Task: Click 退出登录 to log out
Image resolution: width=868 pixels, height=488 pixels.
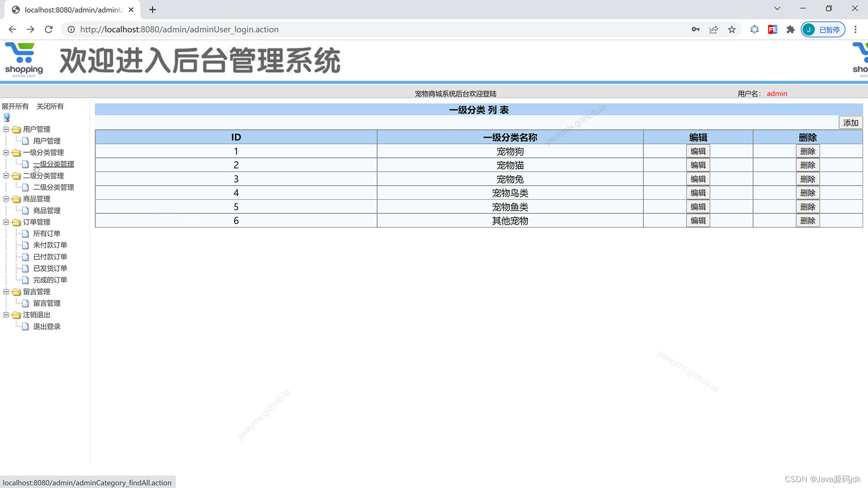Action: pos(47,326)
